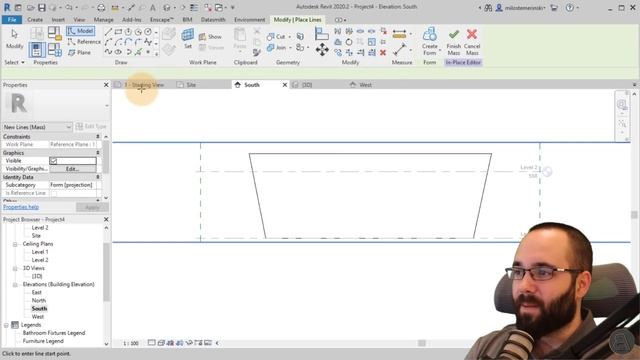
Task: Activate the Reference line toggle
Action: pyautogui.click(x=84, y=42)
